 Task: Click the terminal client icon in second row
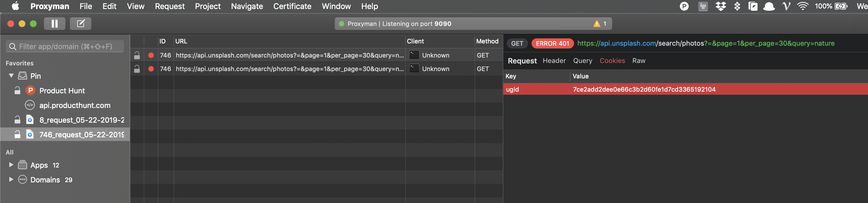click(x=414, y=68)
